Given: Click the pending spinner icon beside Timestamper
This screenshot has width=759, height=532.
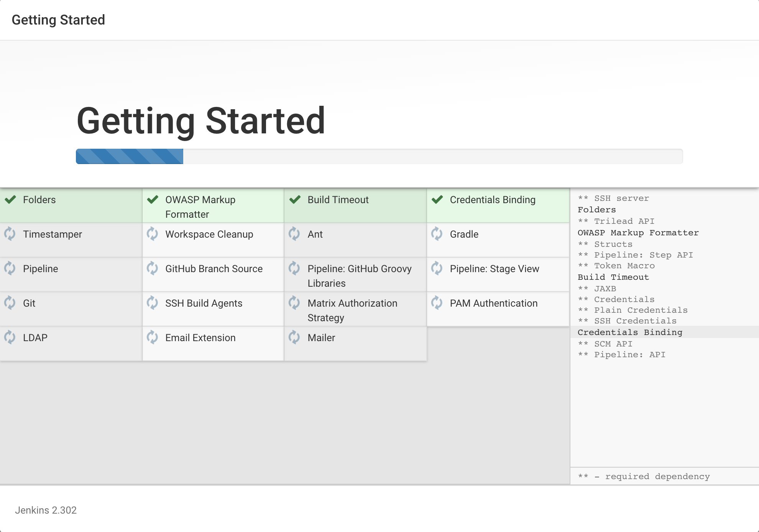Looking at the screenshot, I should coord(10,233).
